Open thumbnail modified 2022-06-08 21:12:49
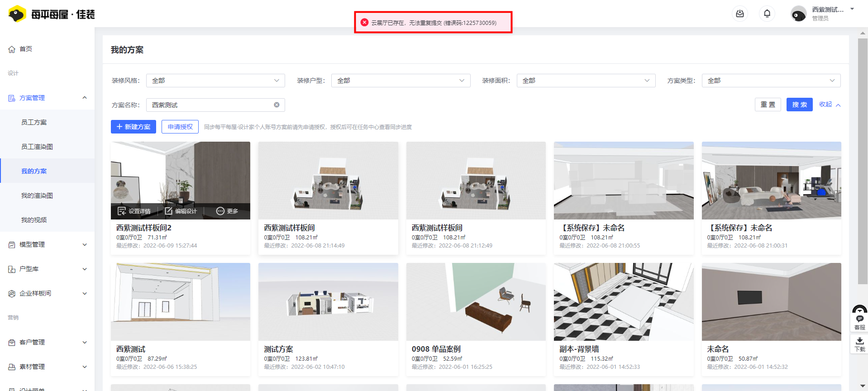This screenshot has height=391, width=868. [476, 181]
